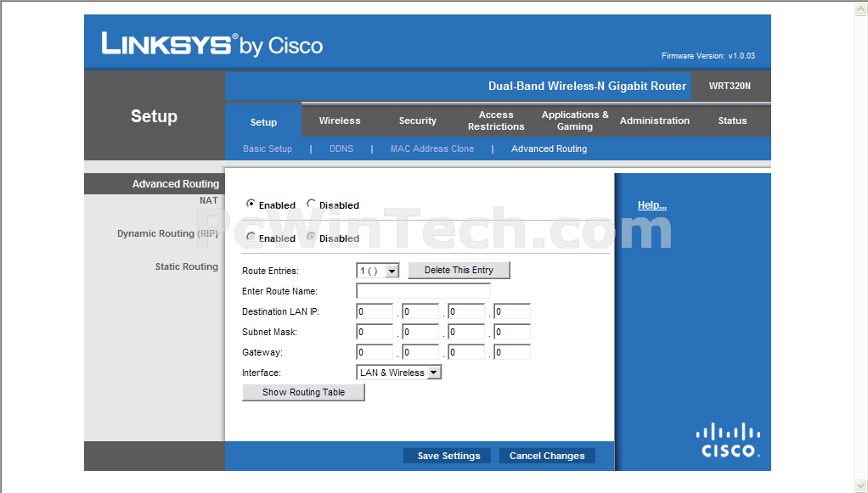This screenshot has width=868, height=493.
Task: Click third octet of Subnet Mask
Action: (466, 332)
